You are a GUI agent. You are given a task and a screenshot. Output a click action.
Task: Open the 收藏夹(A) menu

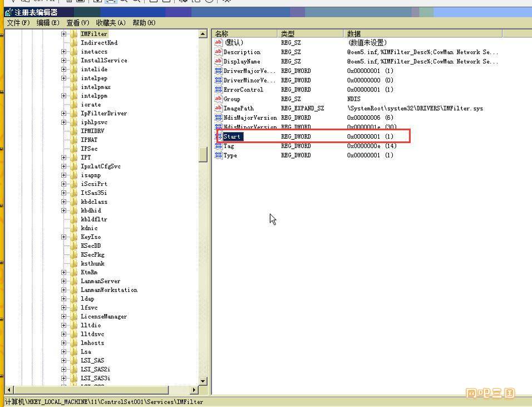[x=111, y=23]
